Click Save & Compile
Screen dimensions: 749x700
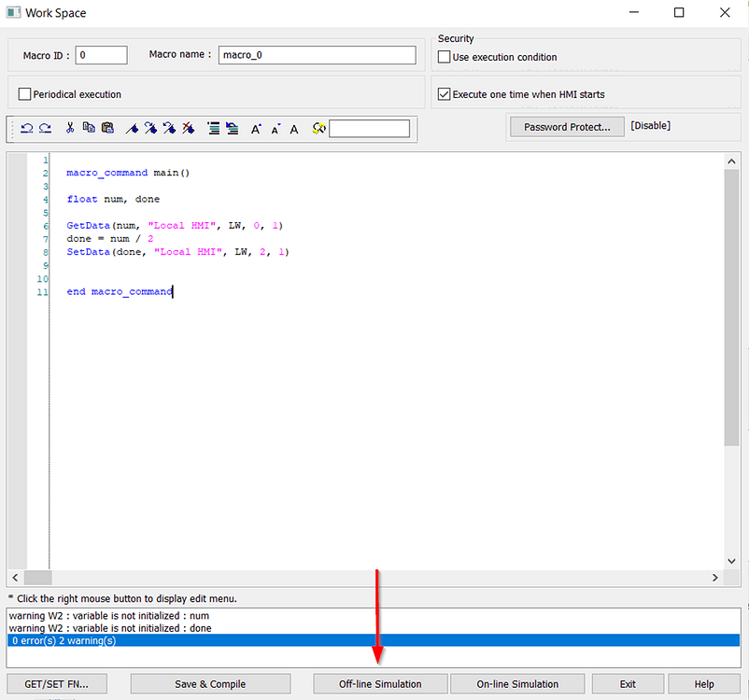210,683
